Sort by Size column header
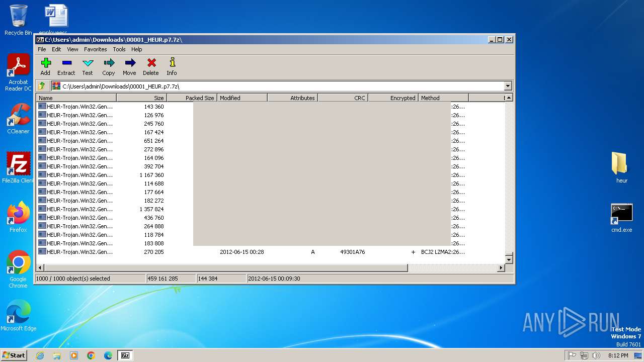 click(x=142, y=98)
